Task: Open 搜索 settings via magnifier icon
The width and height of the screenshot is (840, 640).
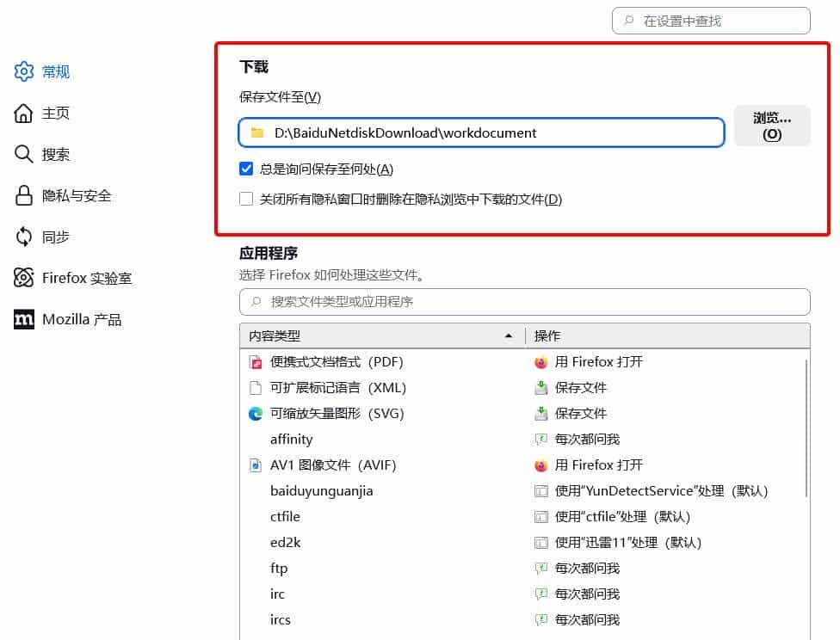Action: [23, 154]
